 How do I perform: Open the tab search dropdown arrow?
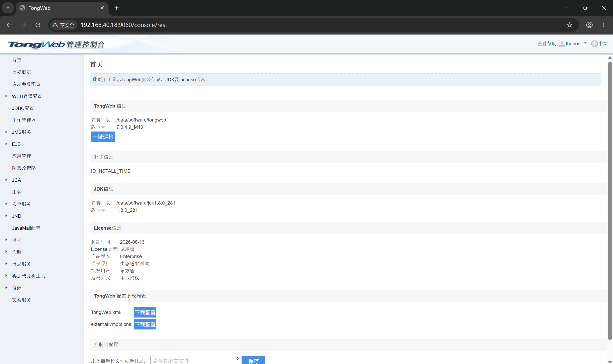point(8,8)
